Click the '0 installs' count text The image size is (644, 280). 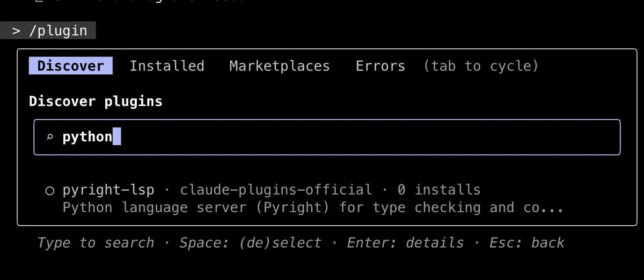[x=438, y=190]
